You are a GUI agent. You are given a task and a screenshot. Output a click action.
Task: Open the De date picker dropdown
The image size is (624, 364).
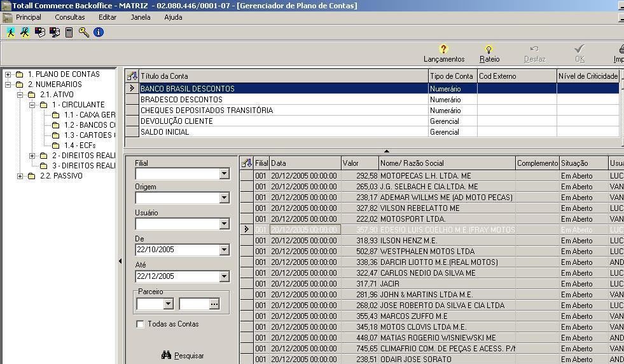coord(225,250)
